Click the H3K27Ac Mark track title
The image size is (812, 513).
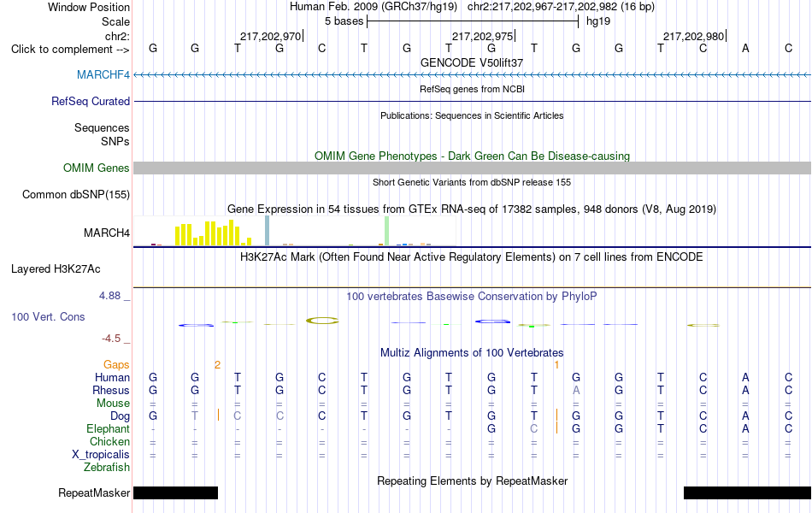click(x=472, y=257)
